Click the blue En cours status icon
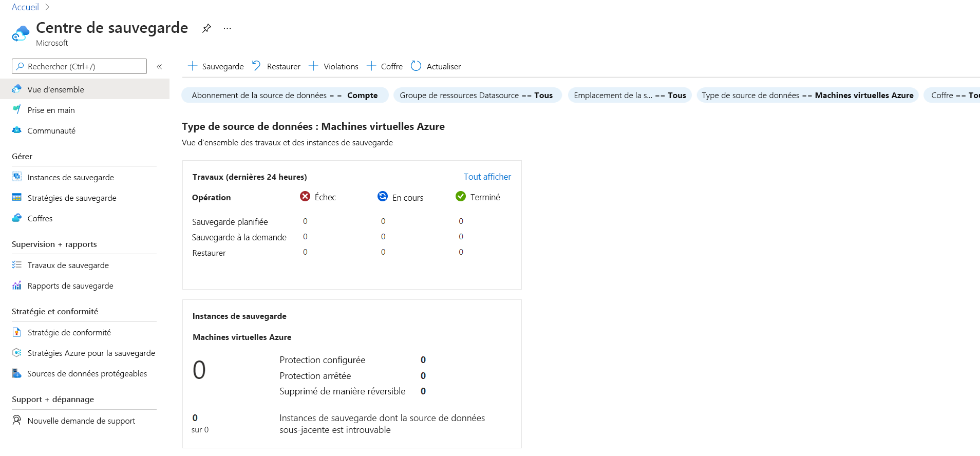 [x=383, y=196]
